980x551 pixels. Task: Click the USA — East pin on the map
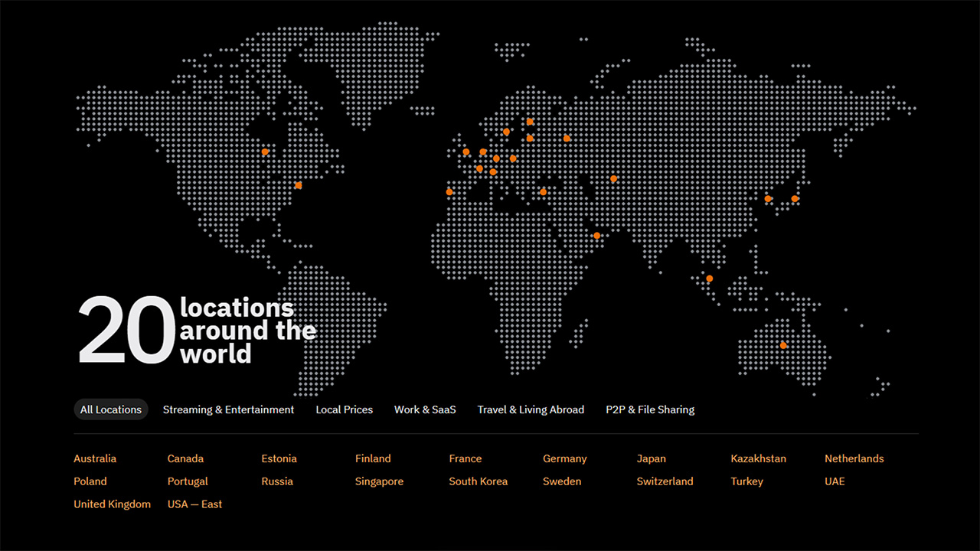298,185
